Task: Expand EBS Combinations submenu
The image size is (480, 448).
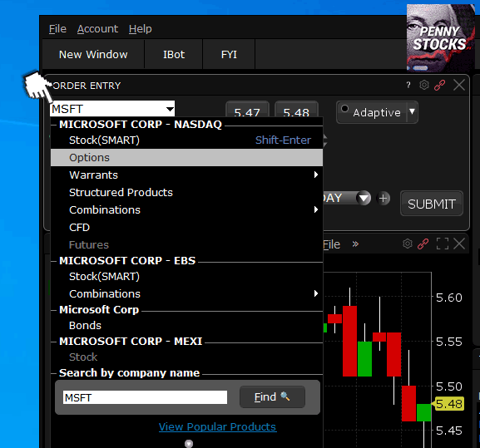Action: point(316,293)
